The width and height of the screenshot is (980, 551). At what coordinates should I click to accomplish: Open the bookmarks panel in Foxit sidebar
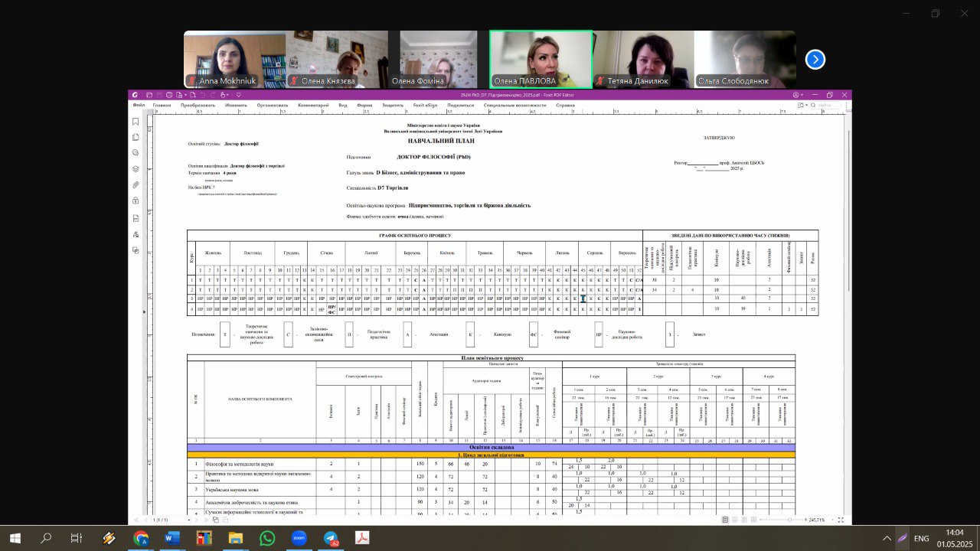(x=136, y=122)
